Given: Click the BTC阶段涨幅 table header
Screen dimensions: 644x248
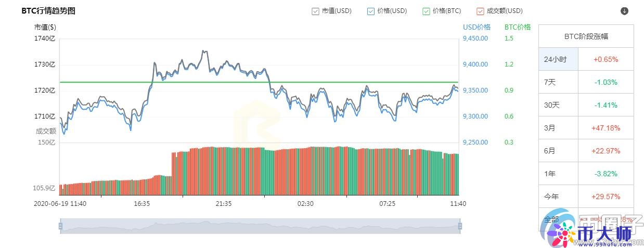Looking at the screenshot, I should tap(586, 36).
